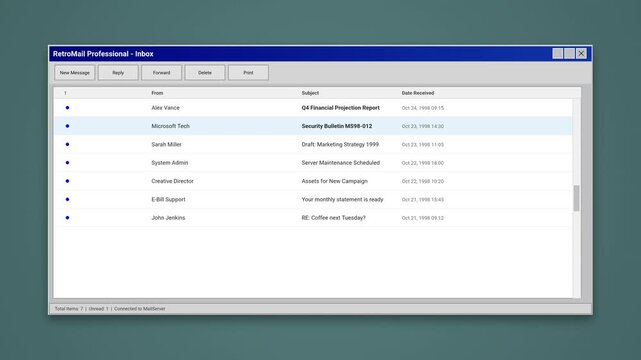Screen dimensions: 641x360
Task: Sort by Date Received column header
Action: (417, 93)
